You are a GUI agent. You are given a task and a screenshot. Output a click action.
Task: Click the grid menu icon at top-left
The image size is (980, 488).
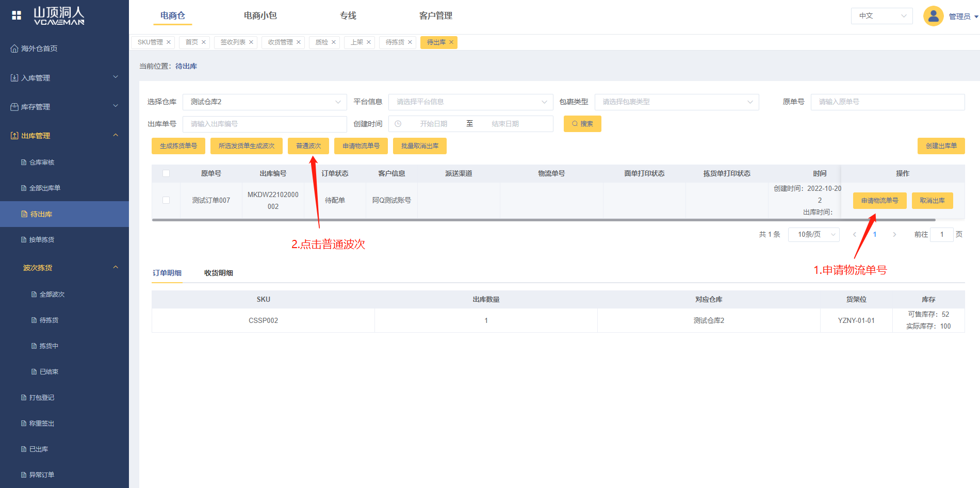pyautogui.click(x=17, y=15)
